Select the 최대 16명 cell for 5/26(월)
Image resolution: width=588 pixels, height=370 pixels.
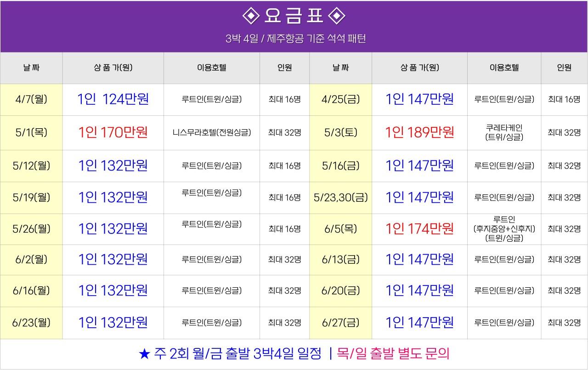click(x=285, y=229)
